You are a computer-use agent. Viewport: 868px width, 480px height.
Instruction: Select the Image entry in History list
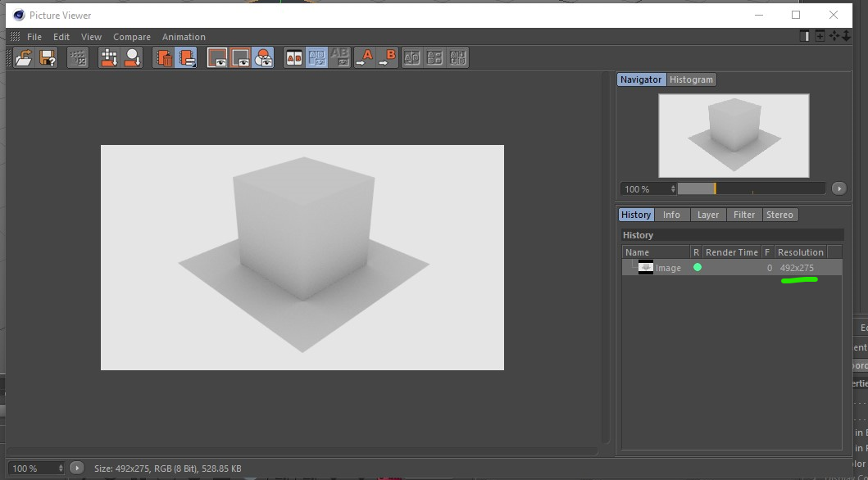point(668,268)
